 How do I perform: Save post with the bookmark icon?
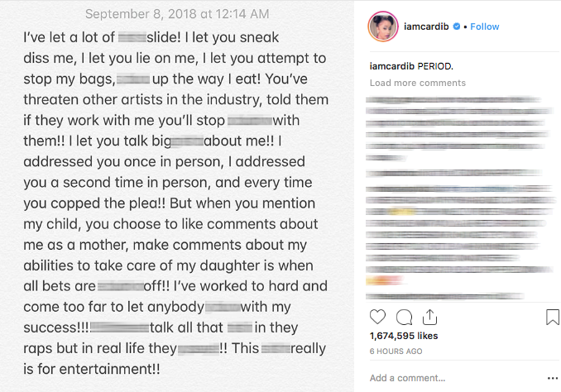pos(552,318)
